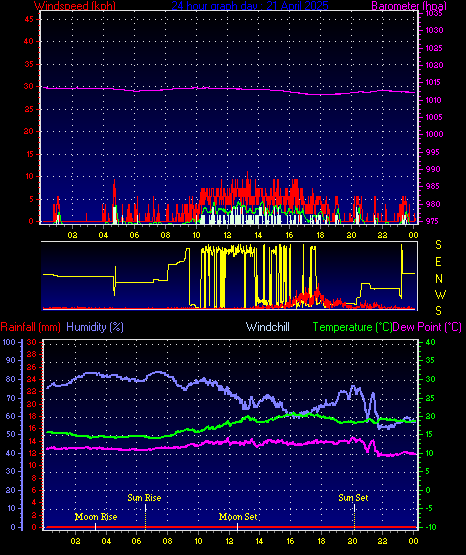Select the 'Windchill' legend label

268,327
